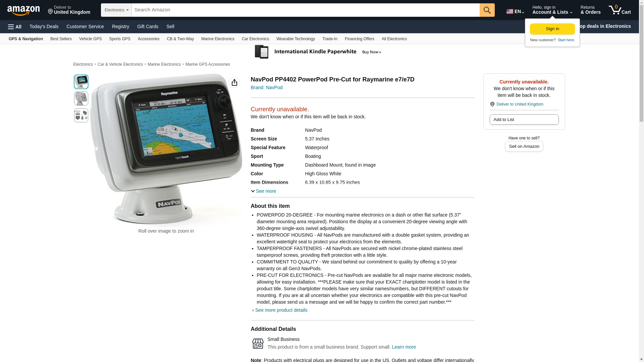Image resolution: width=644 pixels, height=362 pixels.
Task: Open Marine Electronics subnav tab
Action: point(218,39)
